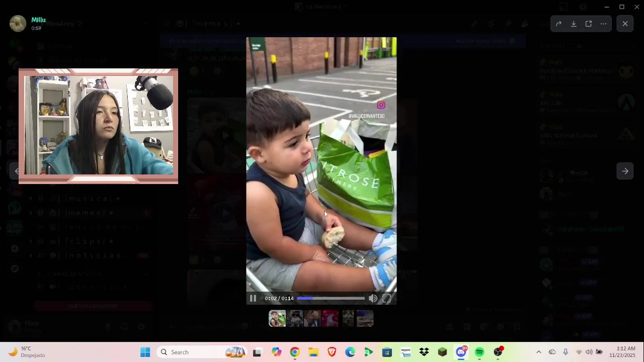Open Copilot from the taskbar
Viewport: 644px width, 362px height.
point(276,352)
